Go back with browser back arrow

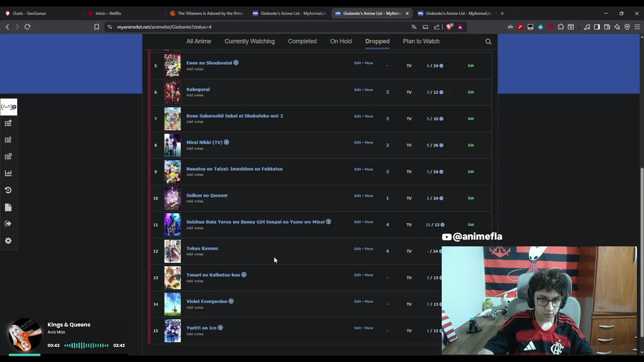coord(8,27)
